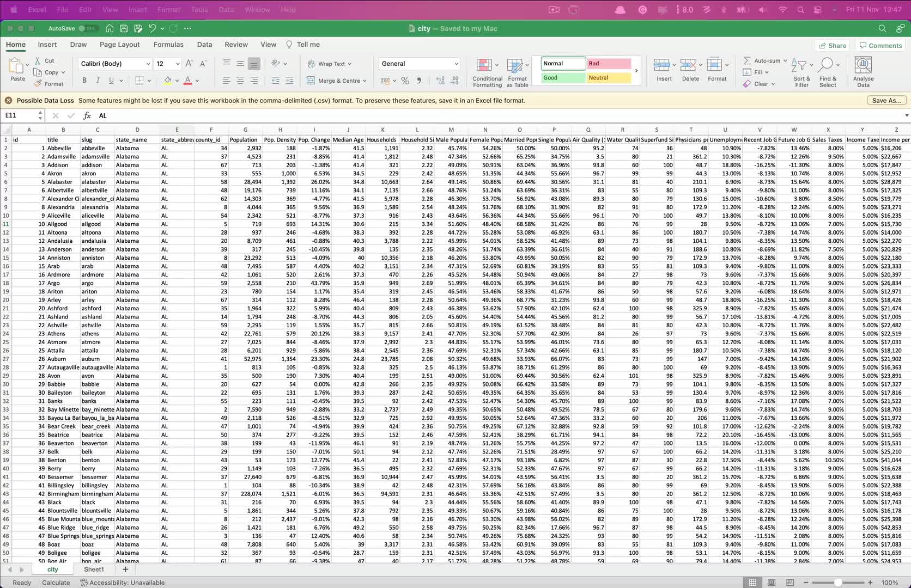Click the Analyse Data button

click(863, 72)
